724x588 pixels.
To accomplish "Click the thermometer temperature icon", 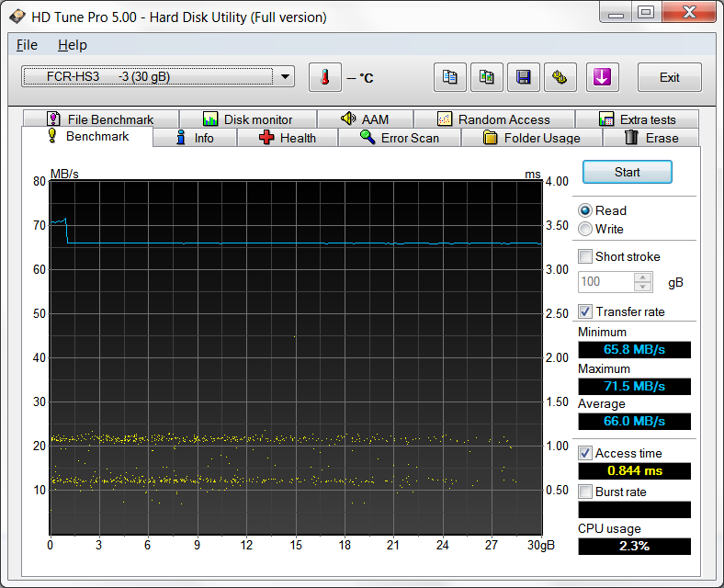I will click(324, 77).
